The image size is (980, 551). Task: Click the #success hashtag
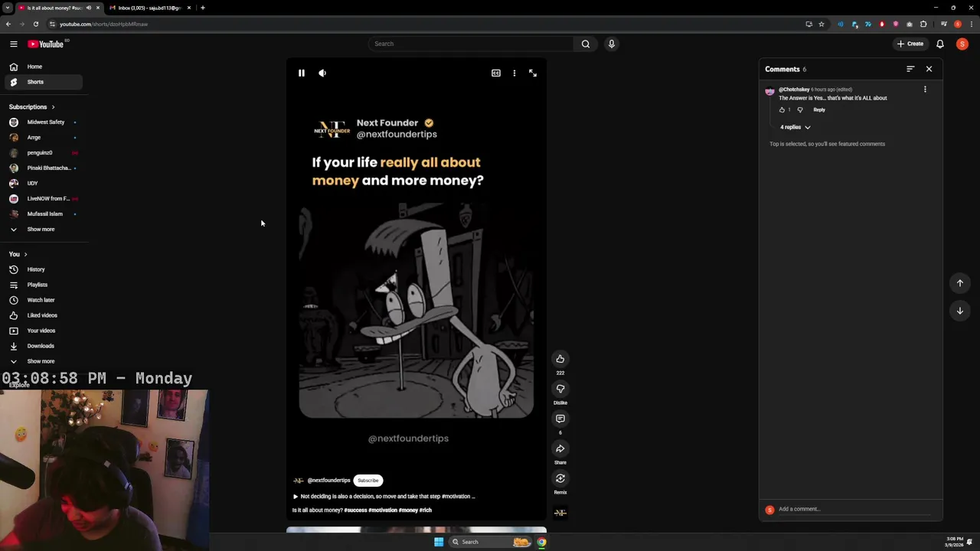coord(355,510)
